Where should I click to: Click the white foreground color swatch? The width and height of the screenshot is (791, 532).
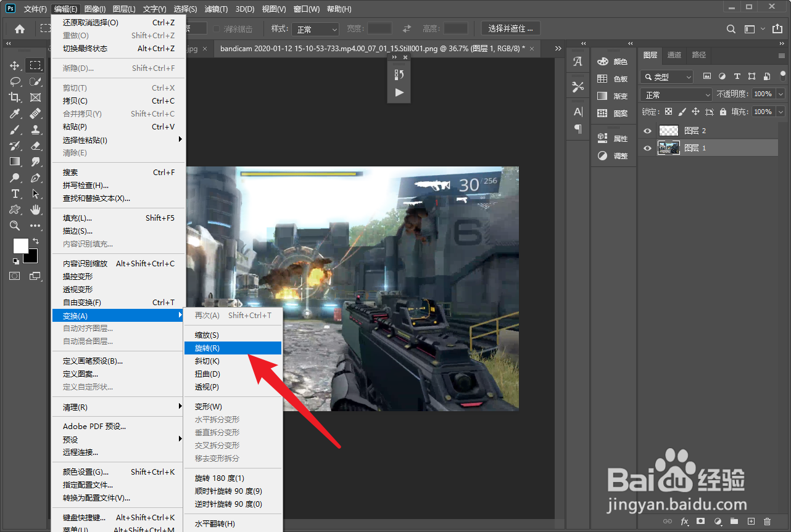coord(20,245)
